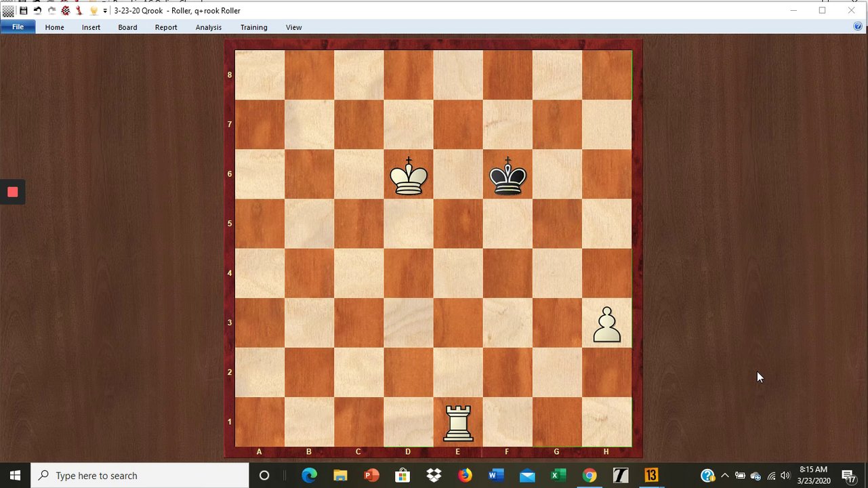The height and width of the screenshot is (488, 868).
Task: Open the Training ribbon tab
Action: point(254,27)
